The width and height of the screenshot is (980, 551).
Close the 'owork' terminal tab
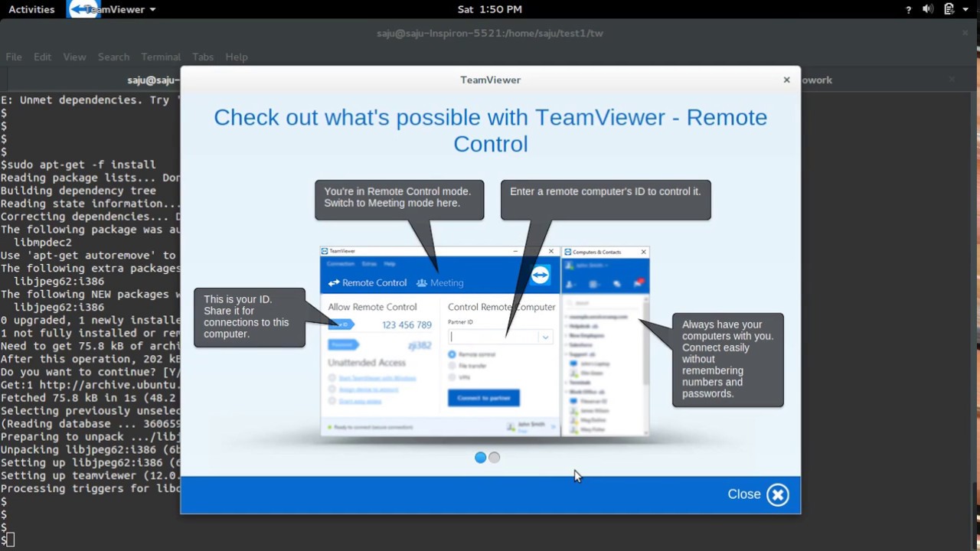click(952, 80)
